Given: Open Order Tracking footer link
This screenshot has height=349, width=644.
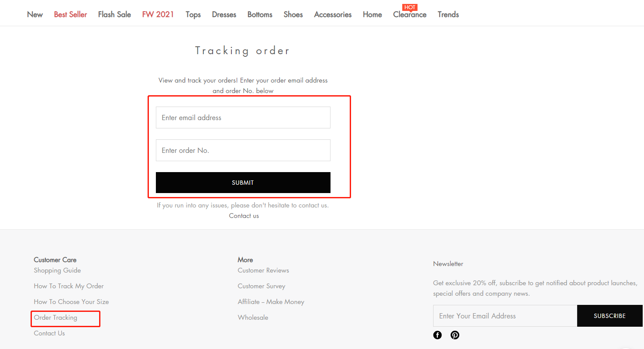Looking at the screenshot, I should pos(55,318).
